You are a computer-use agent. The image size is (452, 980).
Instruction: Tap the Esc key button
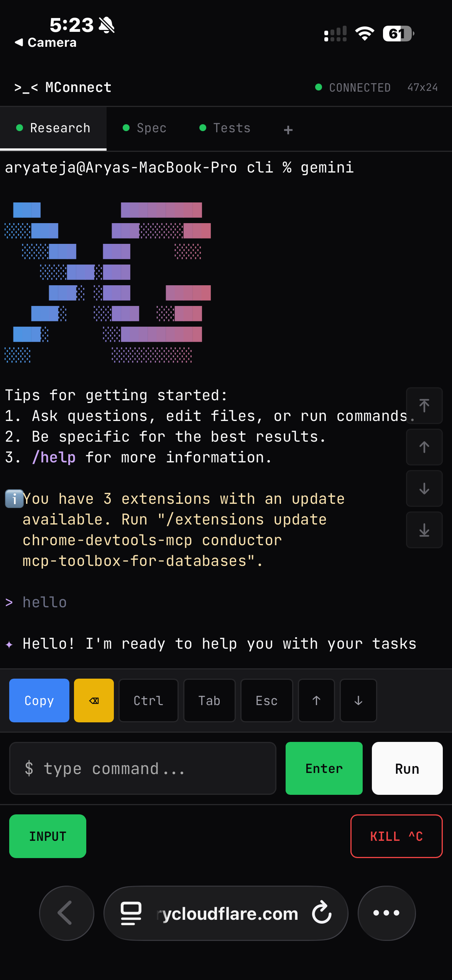point(267,700)
